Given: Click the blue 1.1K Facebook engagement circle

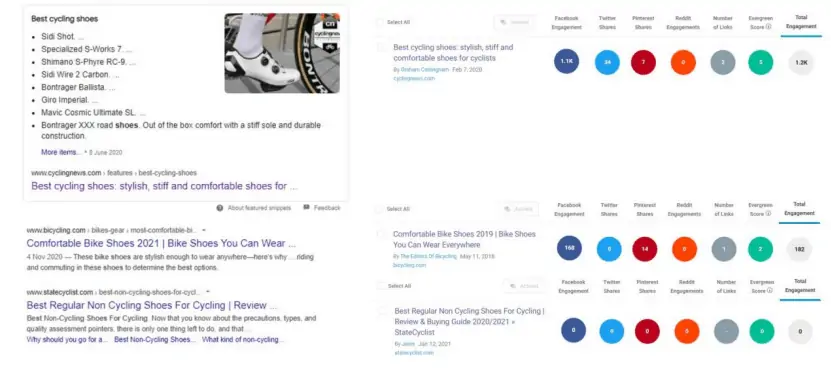Looking at the screenshot, I should (x=567, y=62).
